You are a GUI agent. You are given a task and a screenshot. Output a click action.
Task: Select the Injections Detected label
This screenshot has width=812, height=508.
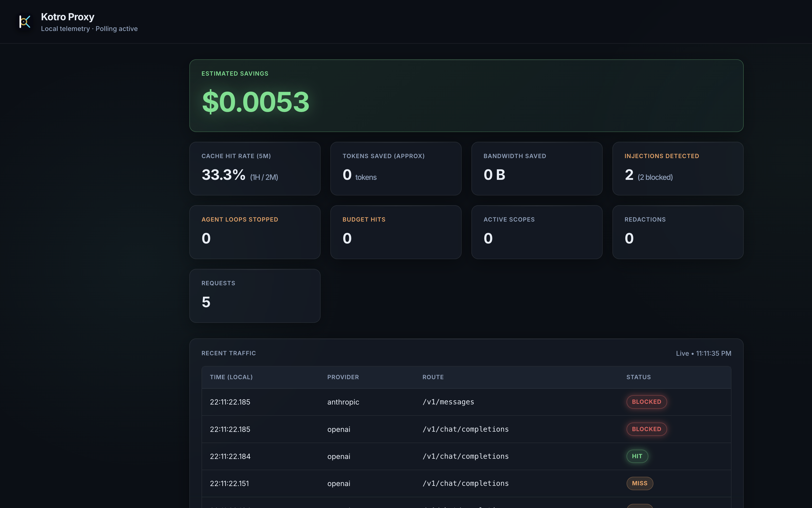661,156
